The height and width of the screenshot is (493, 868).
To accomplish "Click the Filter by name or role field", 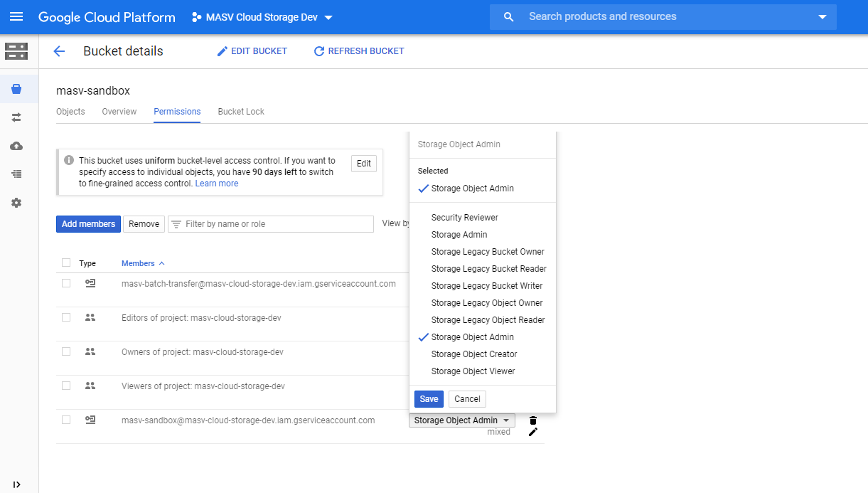I will click(271, 224).
